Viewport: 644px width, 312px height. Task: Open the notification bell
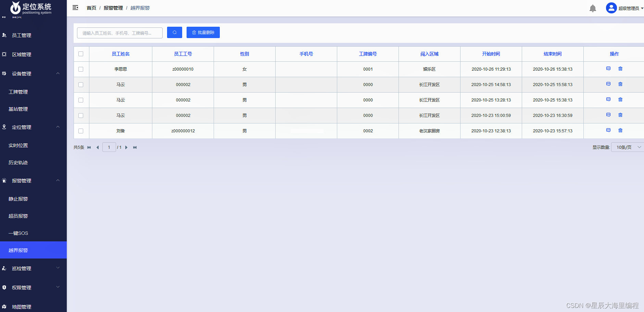[593, 8]
